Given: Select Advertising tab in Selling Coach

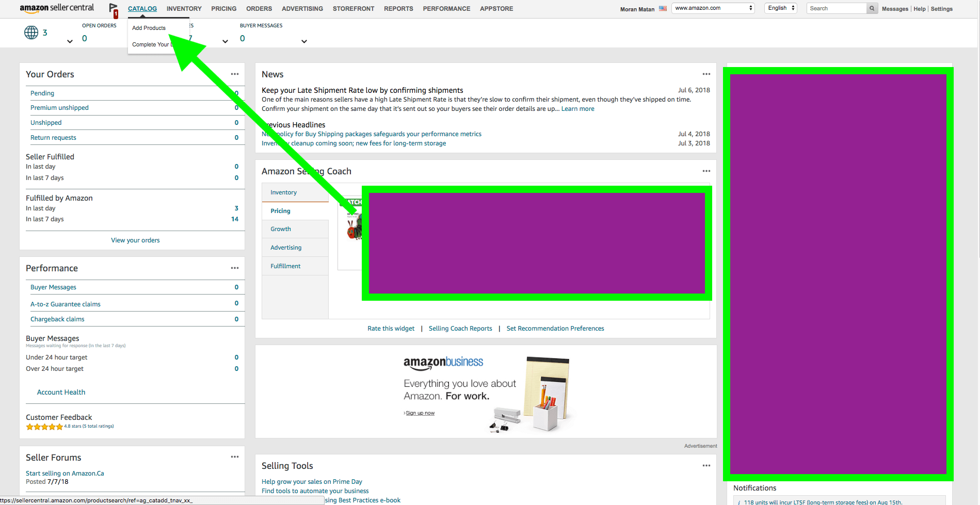Looking at the screenshot, I should [295, 248].
